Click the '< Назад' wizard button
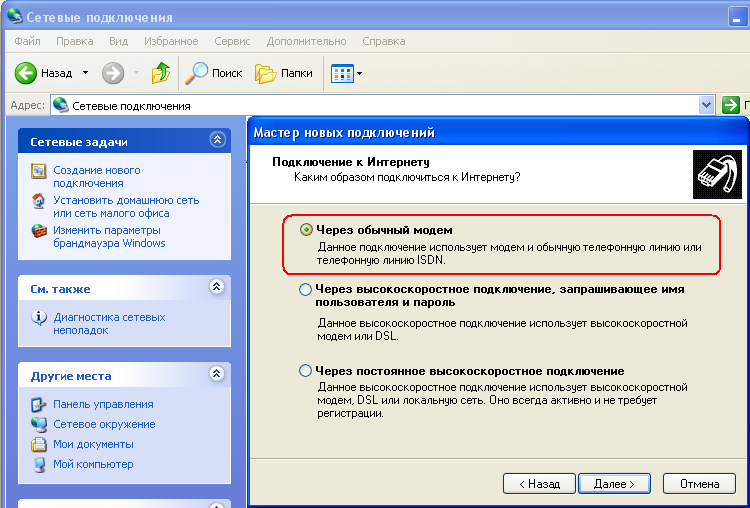750x508 pixels. tap(539, 484)
